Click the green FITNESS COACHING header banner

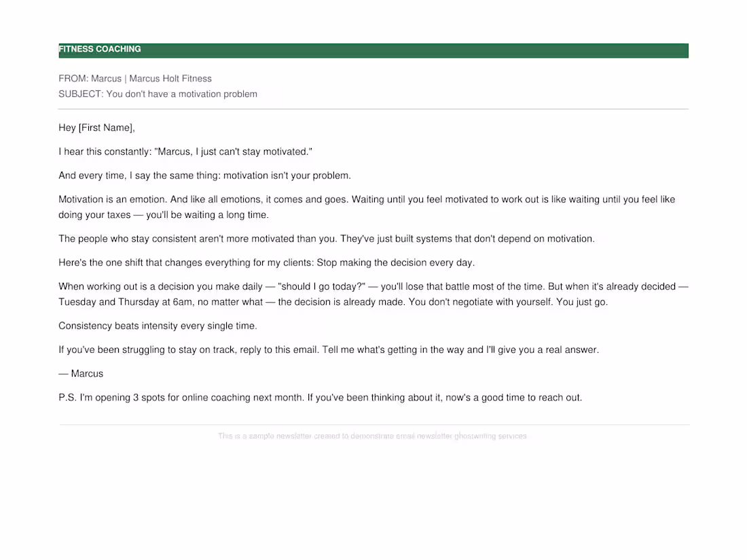373,50
